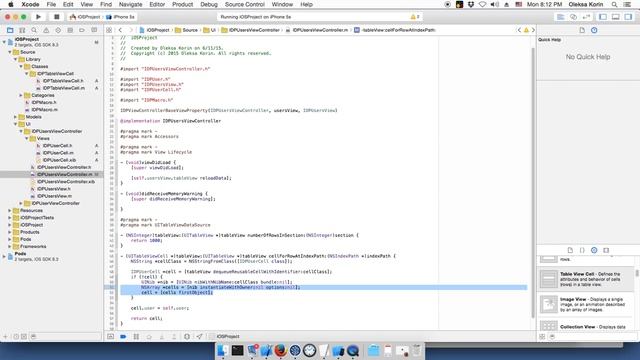Toggle the navigator panel visibility

coord(603,17)
